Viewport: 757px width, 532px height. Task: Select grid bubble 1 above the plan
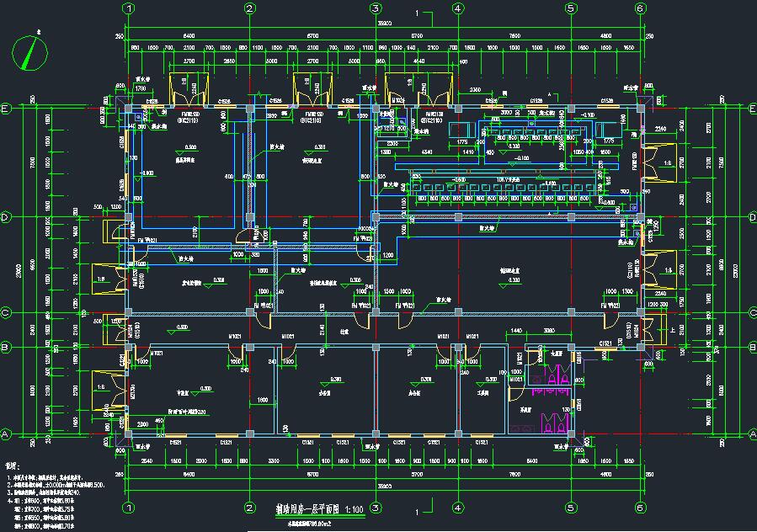pyautogui.click(x=129, y=8)
